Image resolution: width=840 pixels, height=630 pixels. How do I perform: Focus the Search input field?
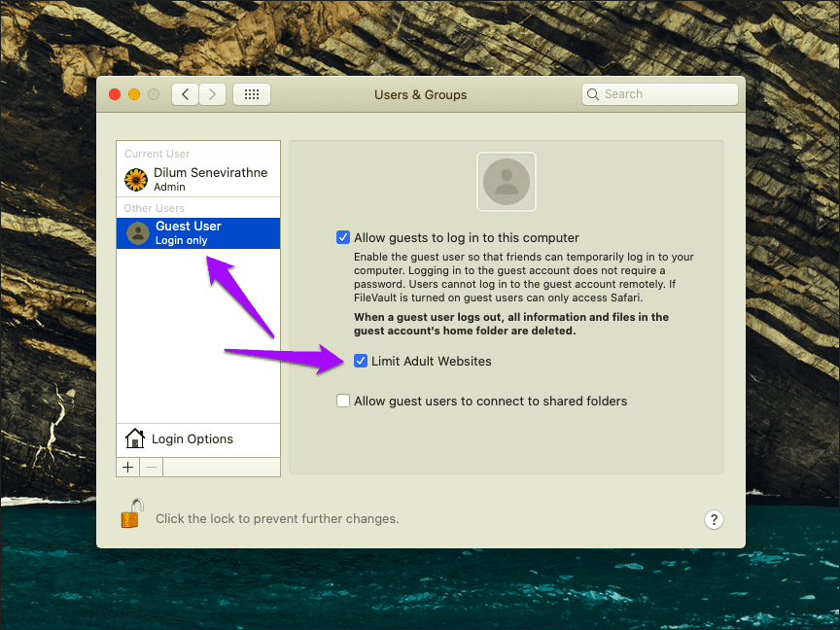tap(659, 94)
